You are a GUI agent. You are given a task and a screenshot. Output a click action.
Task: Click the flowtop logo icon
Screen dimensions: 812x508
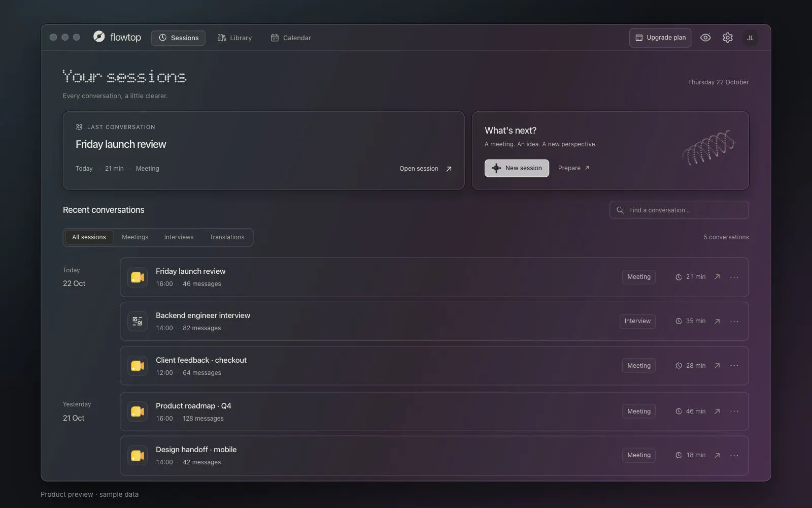coord(99,37)
